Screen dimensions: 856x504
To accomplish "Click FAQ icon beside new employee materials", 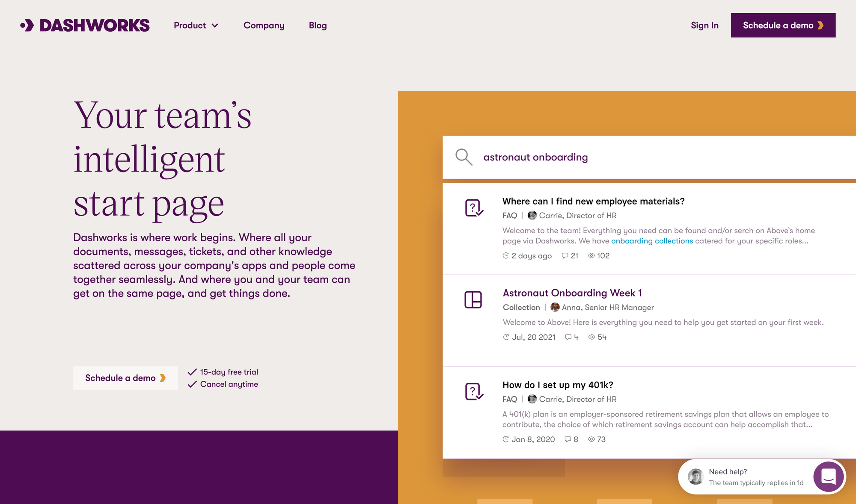I will [474, 208].
